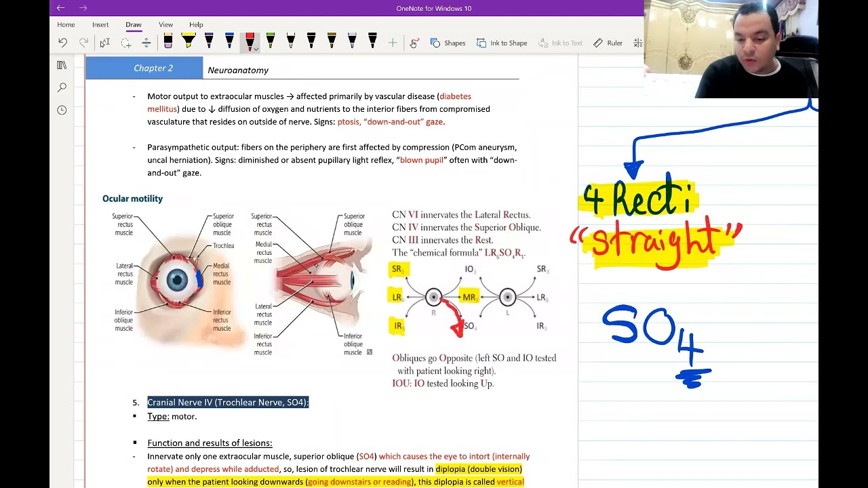Open Recent Notes clock icon
Image resolution: width=868 pixels, height=488 pixels.
62,110
